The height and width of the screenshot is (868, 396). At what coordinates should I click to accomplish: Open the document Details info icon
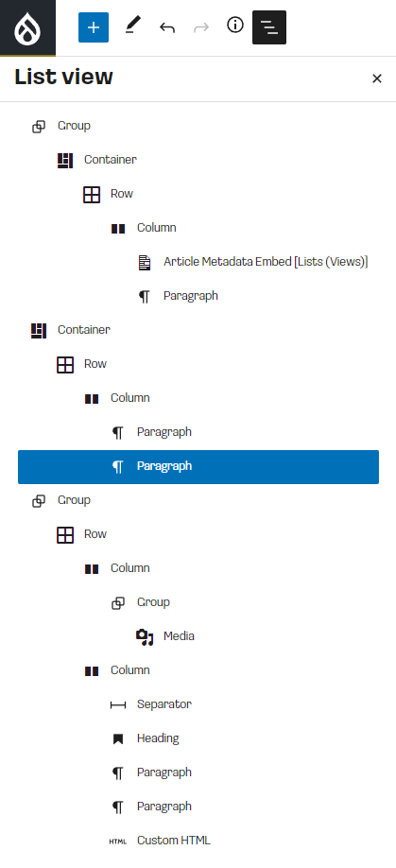(235, 25)
